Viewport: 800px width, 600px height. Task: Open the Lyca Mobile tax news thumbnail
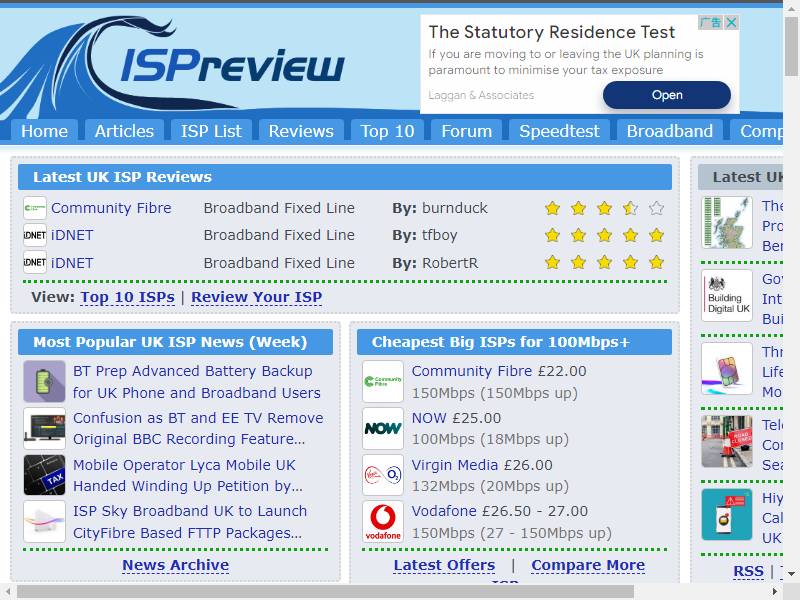44,475
